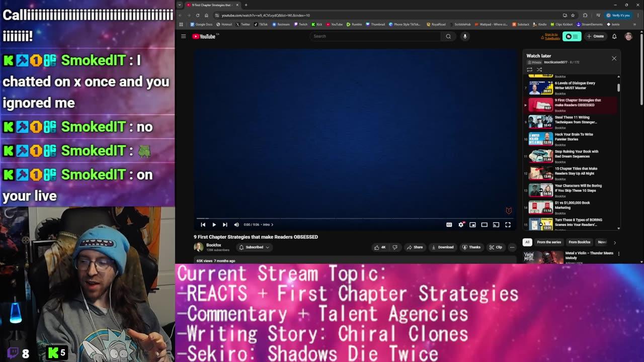Viewport: 644px width, 362px height.
Task: Like the video with thumbs up 4K
Action: [x=380, y=247]
